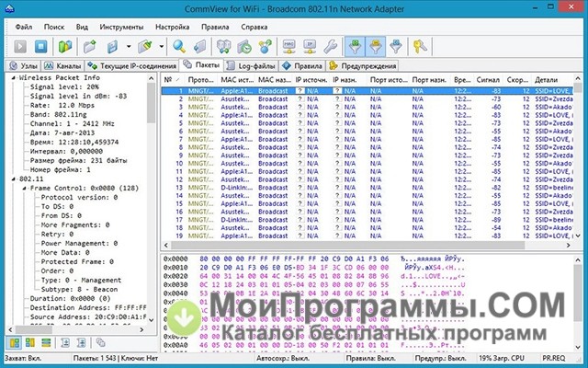This screenshot has width=588, height=368.
Task: Open the Настройка menu
Action: tap(172, 27)
